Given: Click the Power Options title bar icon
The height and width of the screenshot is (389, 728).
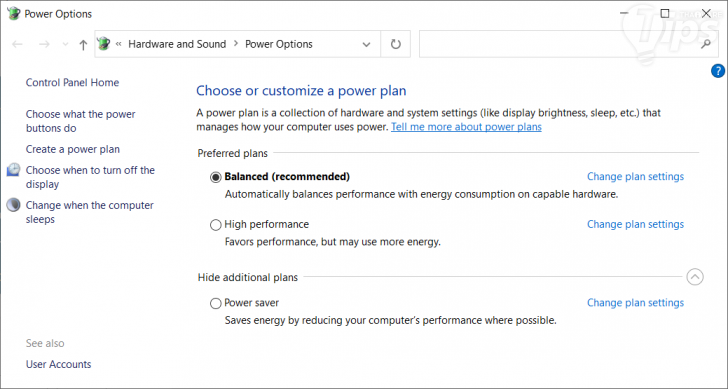Looking at the screenshot, I should pos(13,13).
